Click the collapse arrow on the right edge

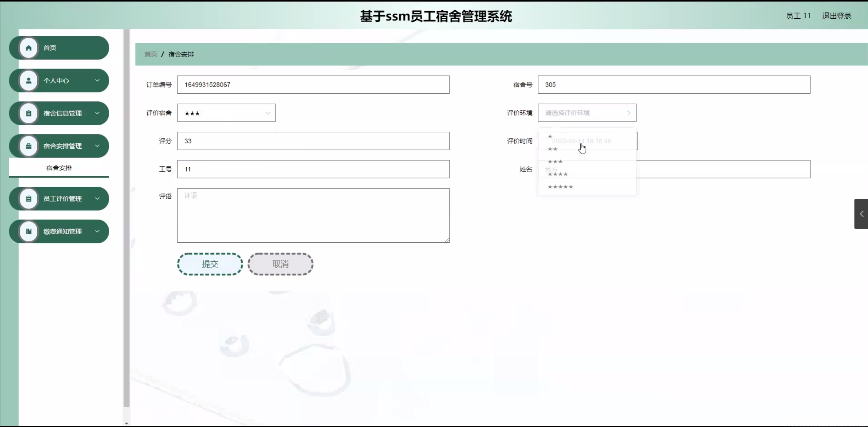(861, 214)
